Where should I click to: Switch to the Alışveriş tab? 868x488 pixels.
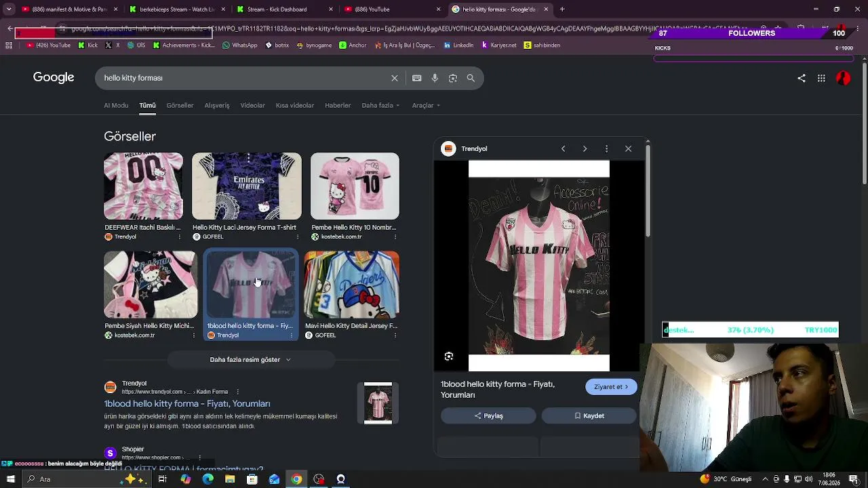[x=217, y=106]
